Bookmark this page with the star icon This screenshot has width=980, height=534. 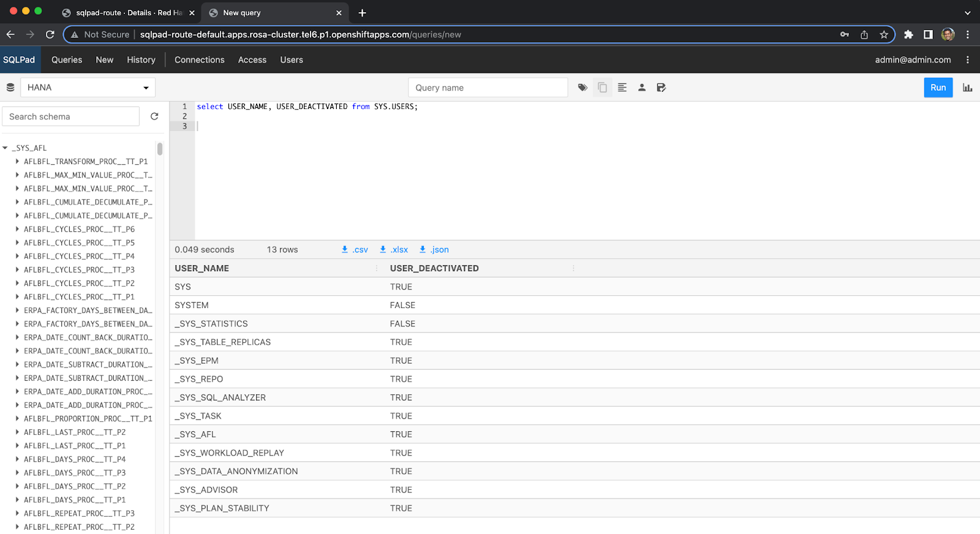(x=884, y=35)
